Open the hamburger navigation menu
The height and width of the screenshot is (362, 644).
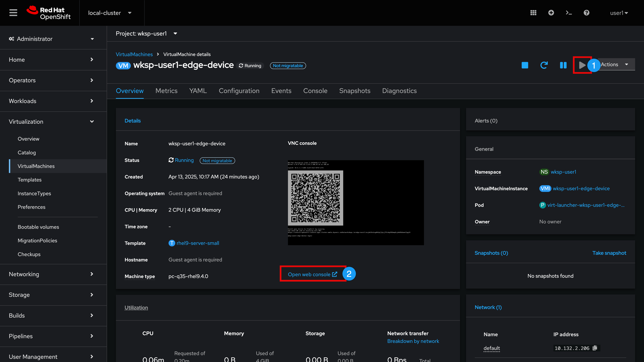point(13,13)
